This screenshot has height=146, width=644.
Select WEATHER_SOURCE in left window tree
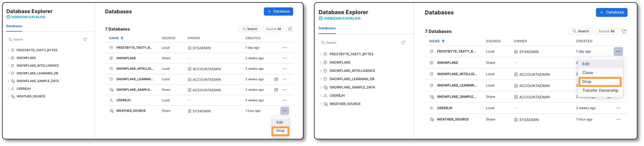tap(31, 97)
